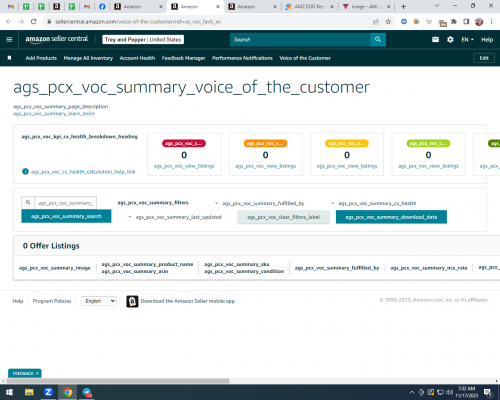Click the browser forward arrow
The height and width of the screenshot is (400, 500).
point(21,22)
